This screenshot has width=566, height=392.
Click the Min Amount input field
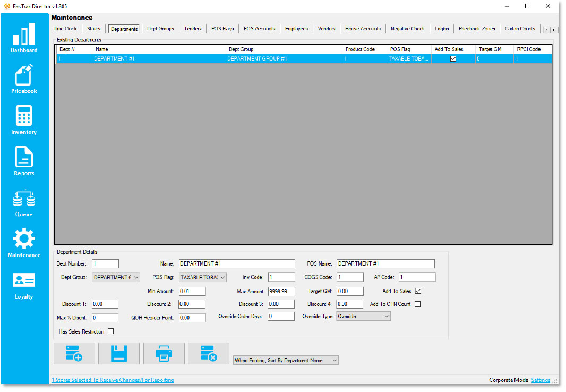(192, 291)
